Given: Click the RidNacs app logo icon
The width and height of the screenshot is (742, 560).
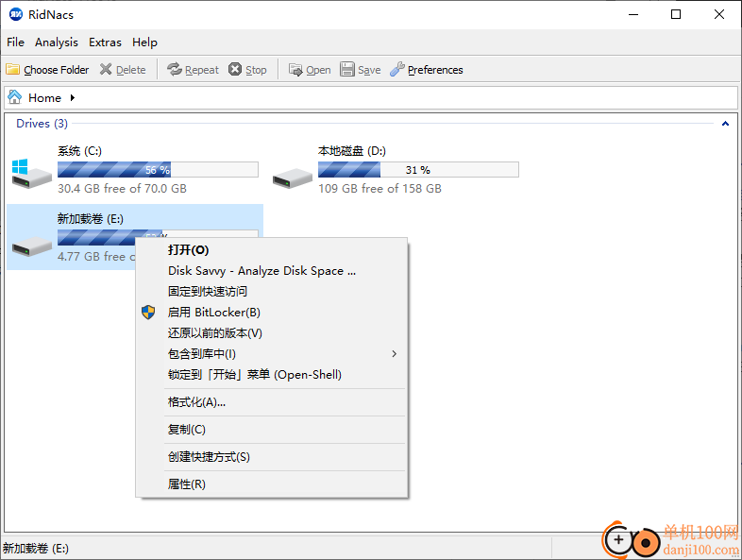Looking at the screenshot, I should point(16,15).
